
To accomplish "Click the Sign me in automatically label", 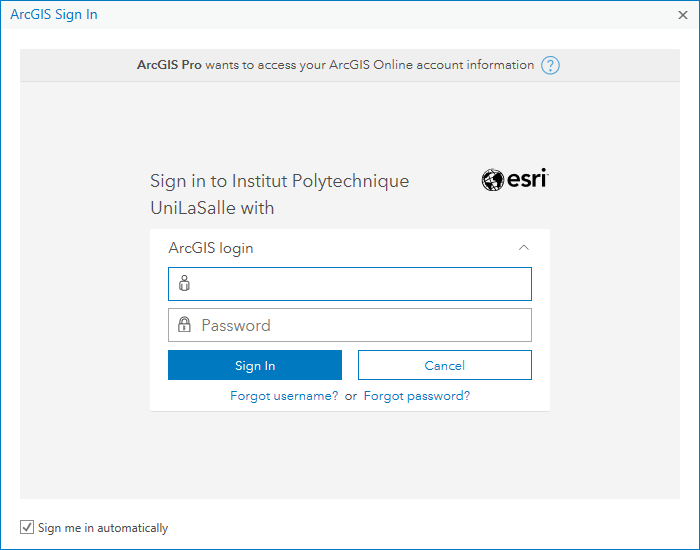I will pos(103,528).
